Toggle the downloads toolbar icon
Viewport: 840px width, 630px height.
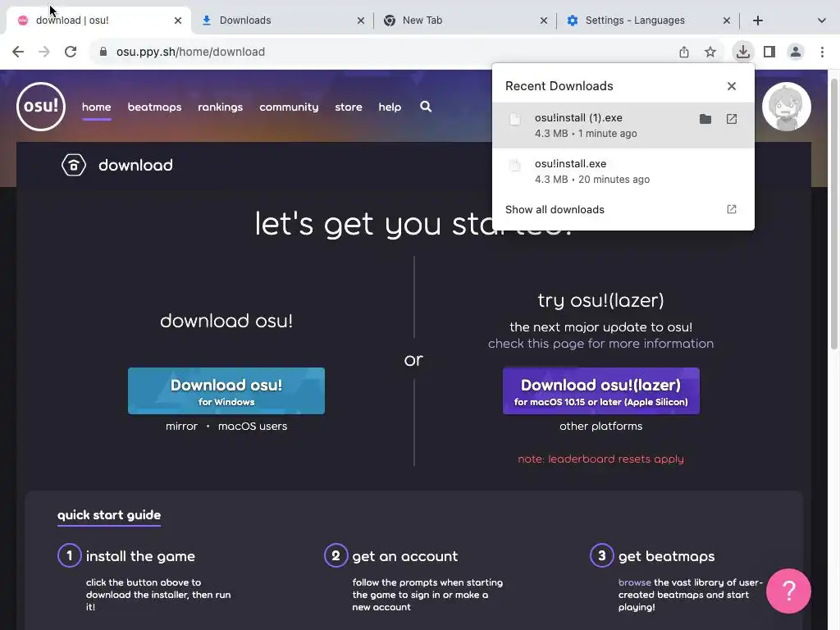[743, 52]
